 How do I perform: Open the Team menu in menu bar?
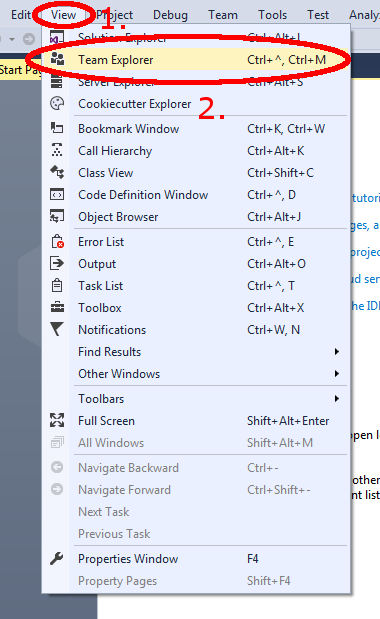223,15
